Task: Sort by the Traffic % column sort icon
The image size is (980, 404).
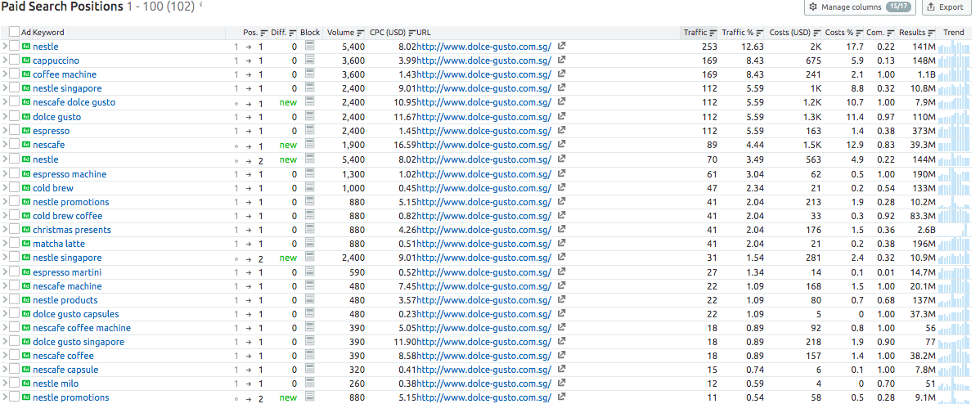Action: tap(759, 33)
